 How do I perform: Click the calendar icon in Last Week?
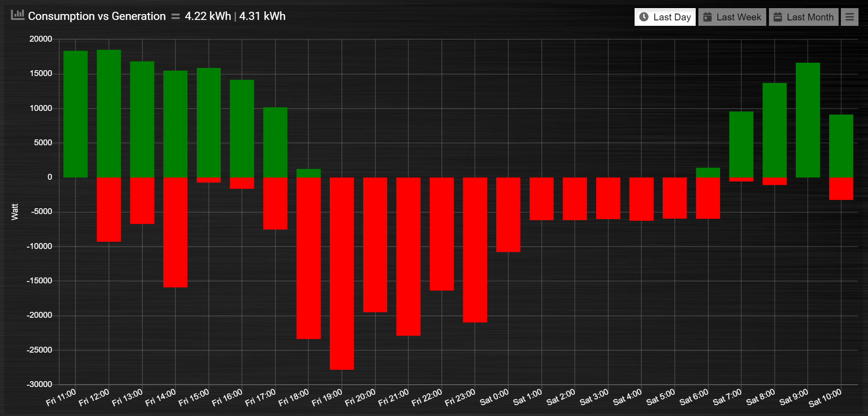pyautogui.click(x=707, y=17)
